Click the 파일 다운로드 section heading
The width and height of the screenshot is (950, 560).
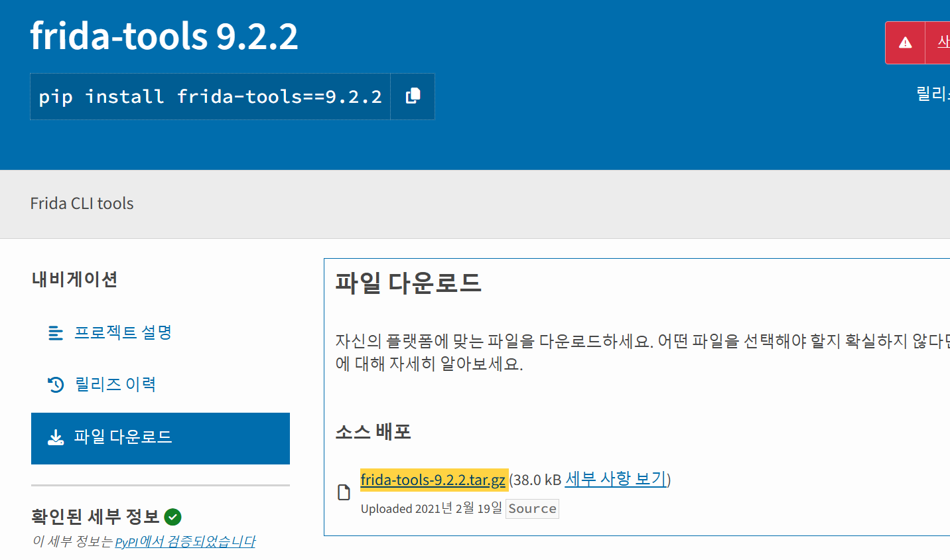408,283
